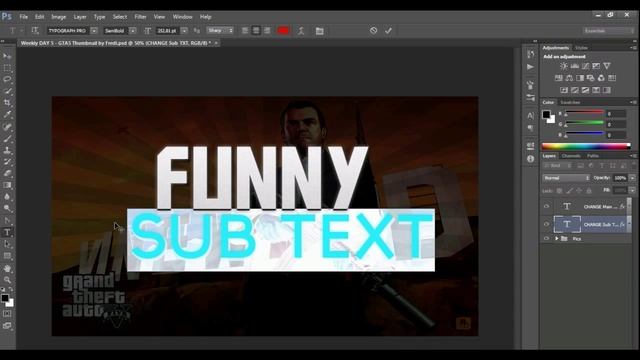Open the Sharp anti-aliasing dropdown

click(x=220, y=31)
